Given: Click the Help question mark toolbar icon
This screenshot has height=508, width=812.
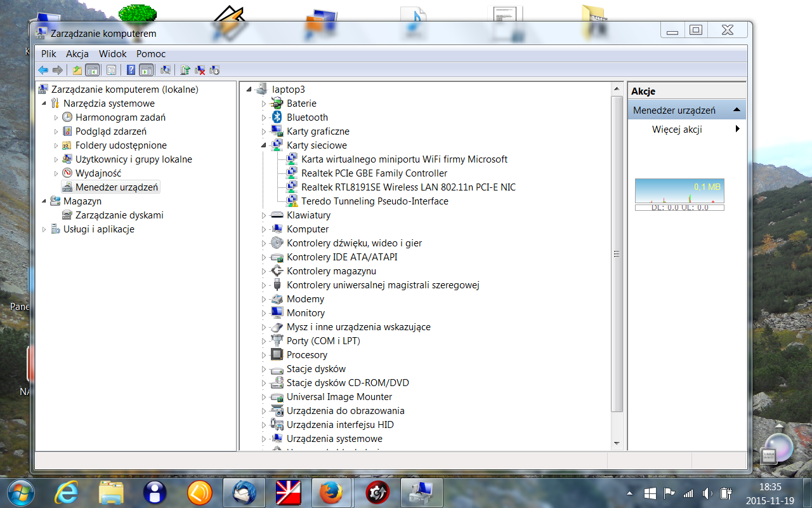Looking at the screenshot, I should [x=131, y=70].
